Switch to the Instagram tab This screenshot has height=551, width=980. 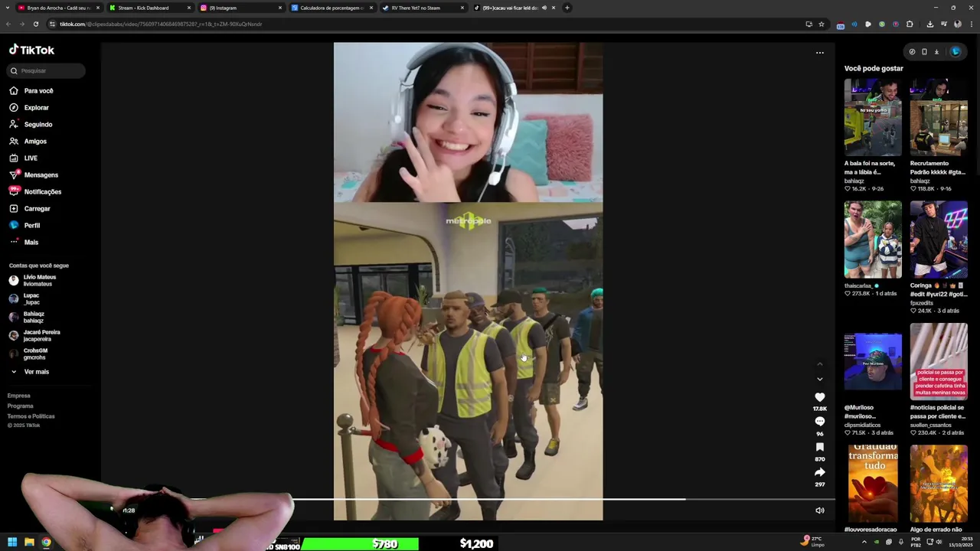point(240,8)
